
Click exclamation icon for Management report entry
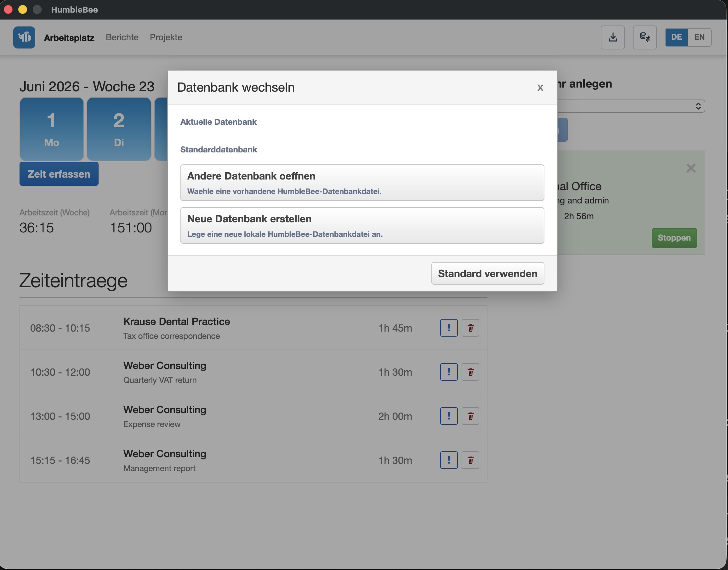[449, 460]
